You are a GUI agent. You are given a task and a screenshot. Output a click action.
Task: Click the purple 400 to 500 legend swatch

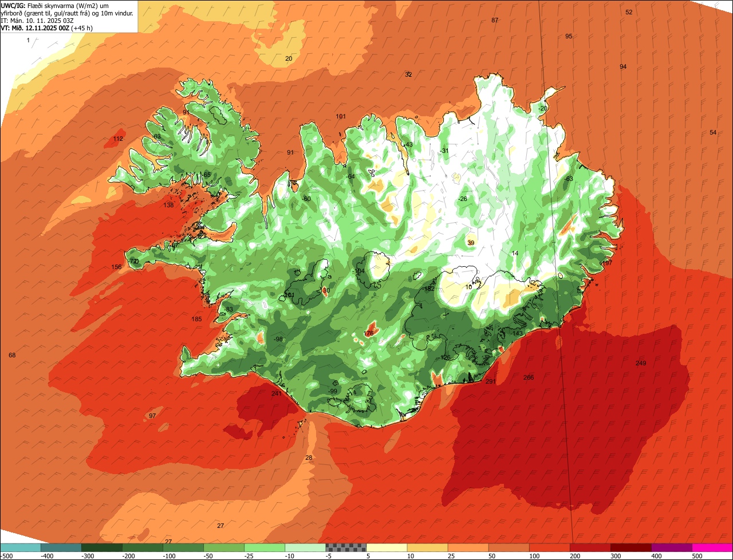(671, 548)
